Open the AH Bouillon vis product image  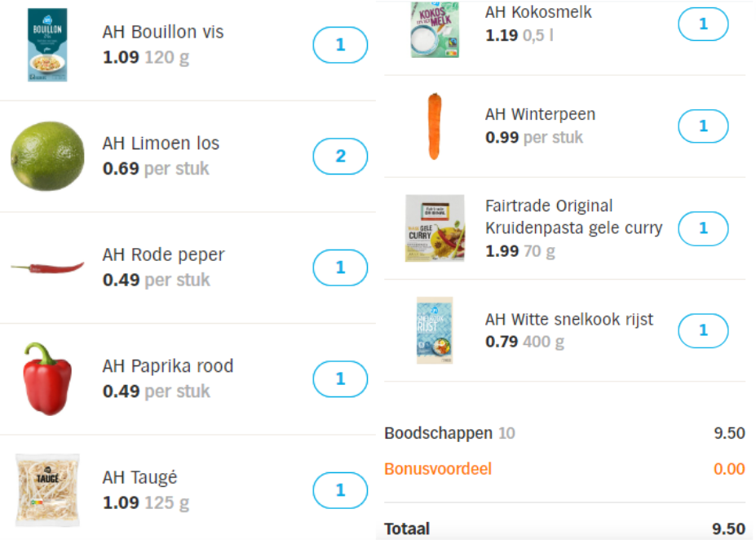tap(47, 45)
